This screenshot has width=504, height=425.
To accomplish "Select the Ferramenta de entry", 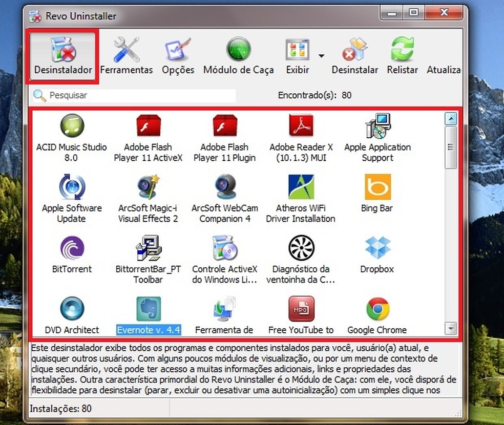I will point(224,315).
